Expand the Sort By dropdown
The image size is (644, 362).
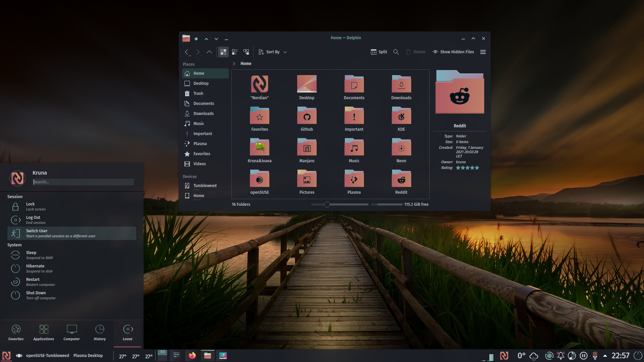click(273, 52)
